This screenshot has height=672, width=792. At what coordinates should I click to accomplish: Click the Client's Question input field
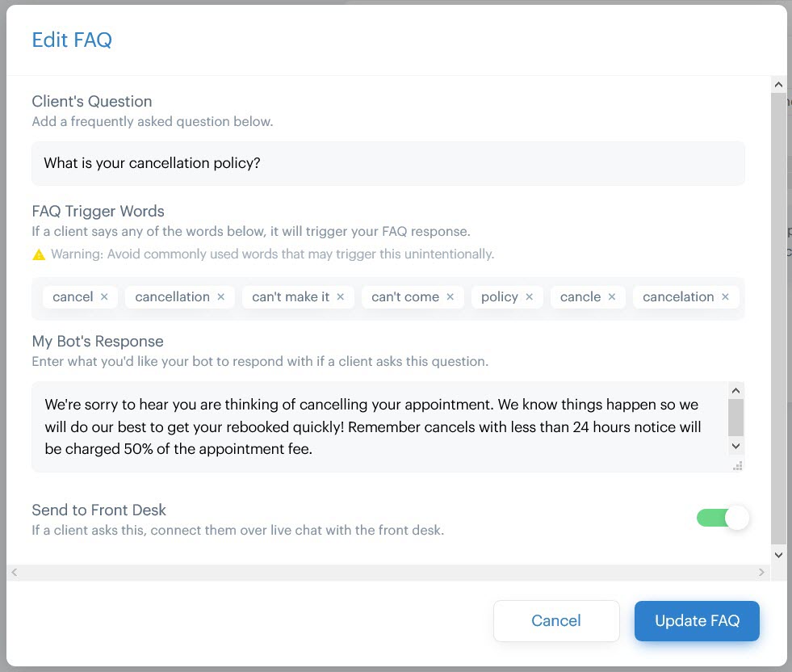point(388,163)
